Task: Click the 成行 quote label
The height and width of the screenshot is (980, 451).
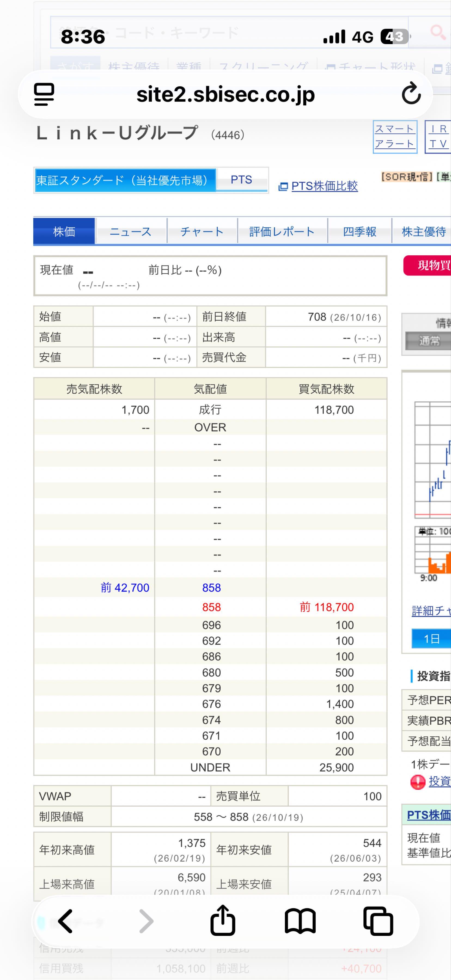Action: (210, 410)
